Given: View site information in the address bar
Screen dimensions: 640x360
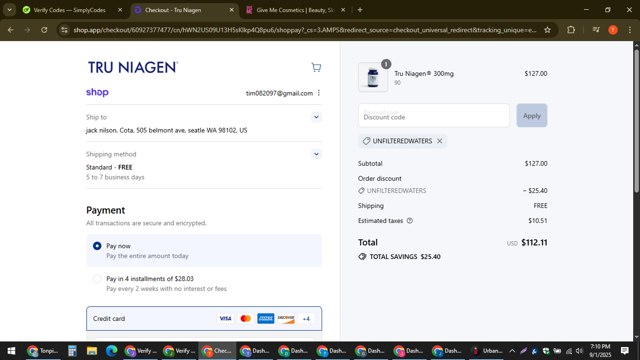Looking at the screenshot, I should coord(64,30).
